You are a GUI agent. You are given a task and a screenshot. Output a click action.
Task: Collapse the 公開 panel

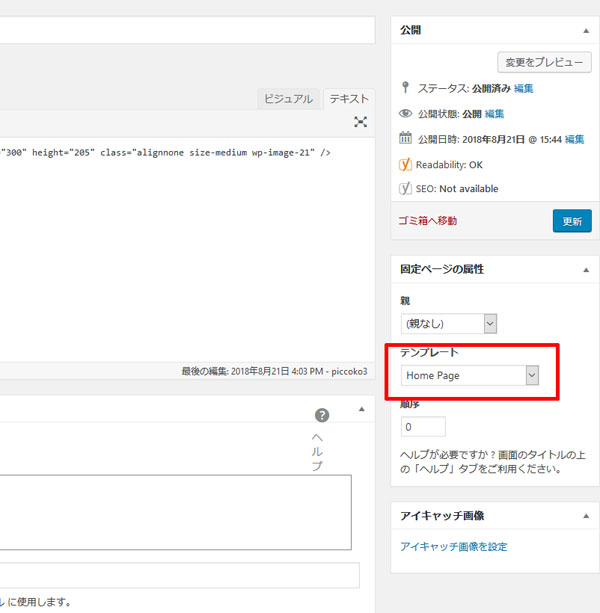click(x=586, y=31)
